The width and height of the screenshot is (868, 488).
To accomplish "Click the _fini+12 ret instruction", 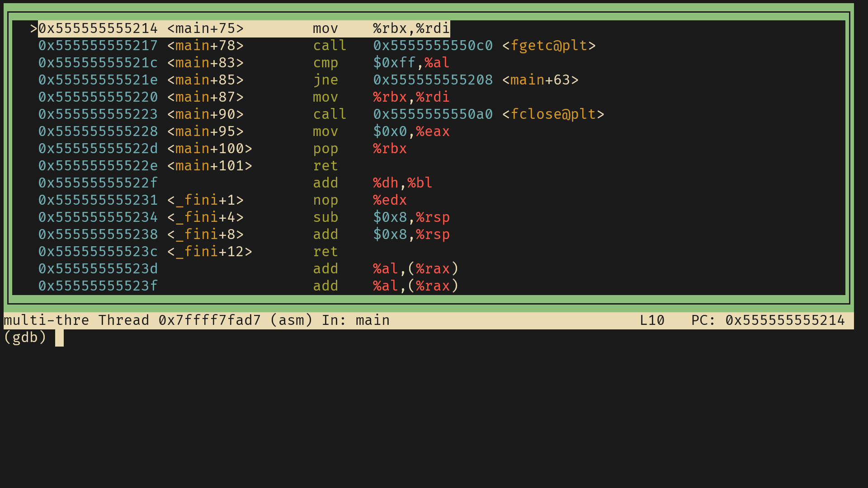I will click(x=325, y=252).
